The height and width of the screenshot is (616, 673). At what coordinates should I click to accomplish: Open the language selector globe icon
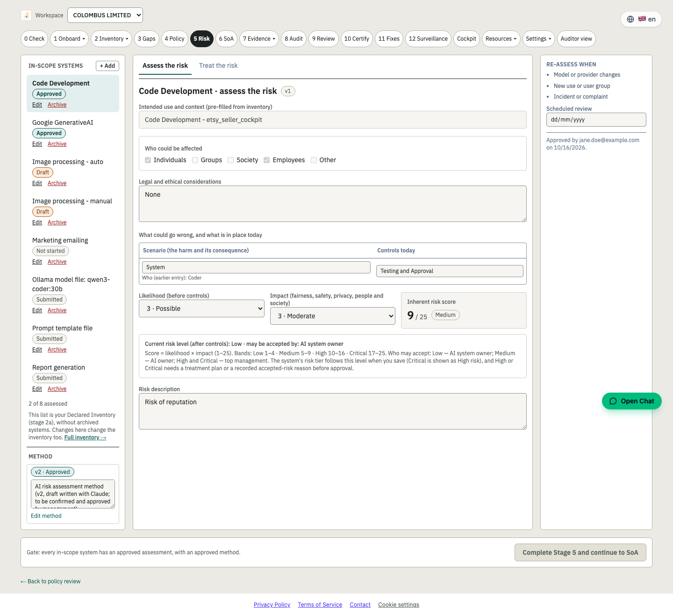630,19
